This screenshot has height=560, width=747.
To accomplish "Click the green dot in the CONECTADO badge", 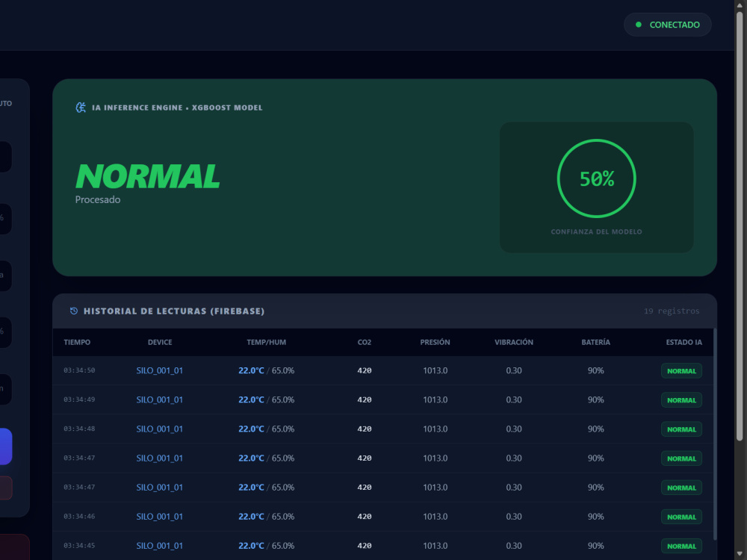I will coord(639,25).
